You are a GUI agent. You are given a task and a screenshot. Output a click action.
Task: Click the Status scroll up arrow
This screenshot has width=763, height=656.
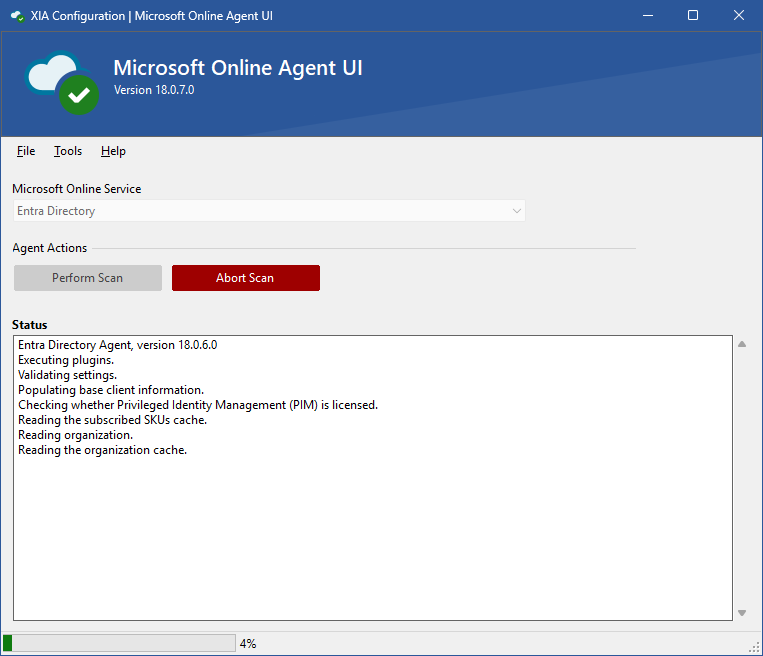[742, 344]
